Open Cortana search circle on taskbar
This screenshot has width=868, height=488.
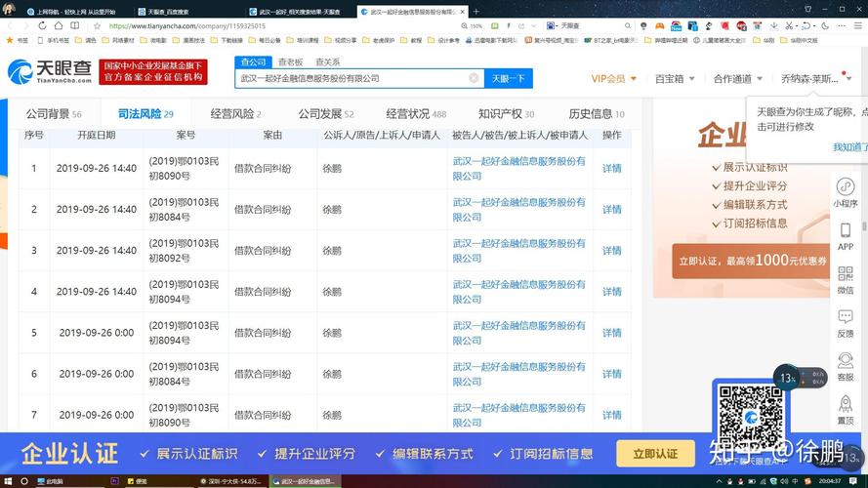[24, 481]
